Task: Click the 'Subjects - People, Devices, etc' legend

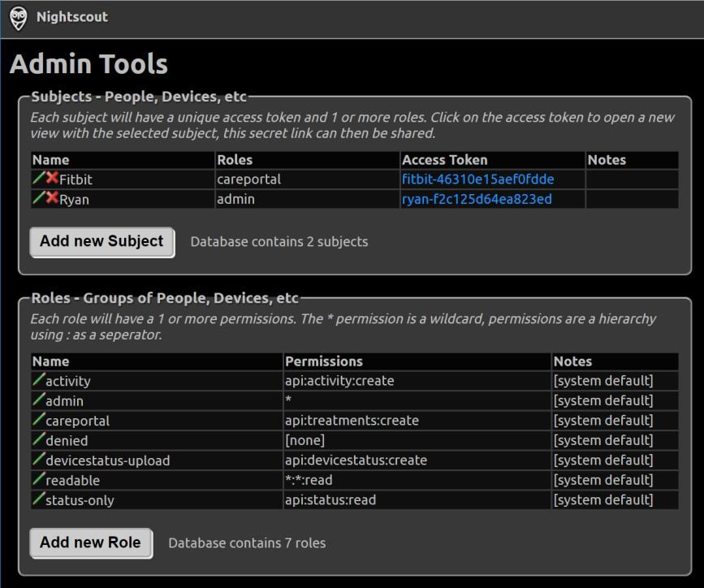Action: click(139, 97)
